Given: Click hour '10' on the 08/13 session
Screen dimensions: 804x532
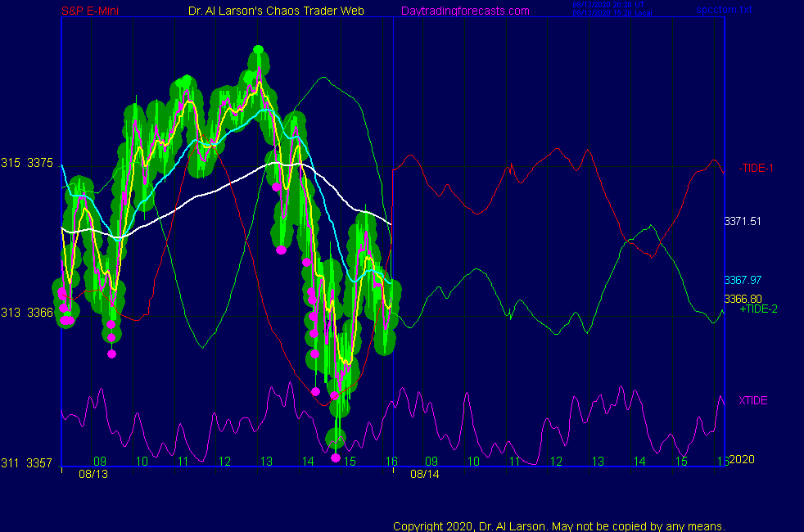Looking at the screenshot, I should pos(142,462).
